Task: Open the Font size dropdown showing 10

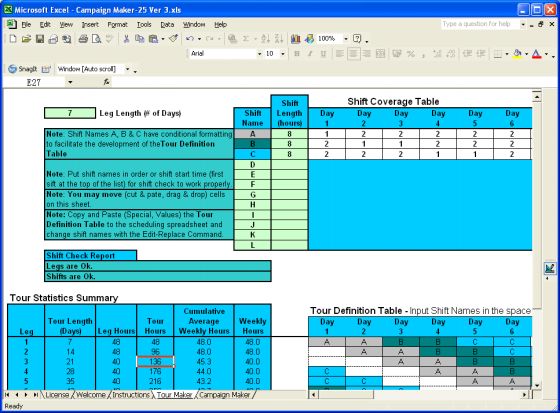Action: (x=283, y=54)
